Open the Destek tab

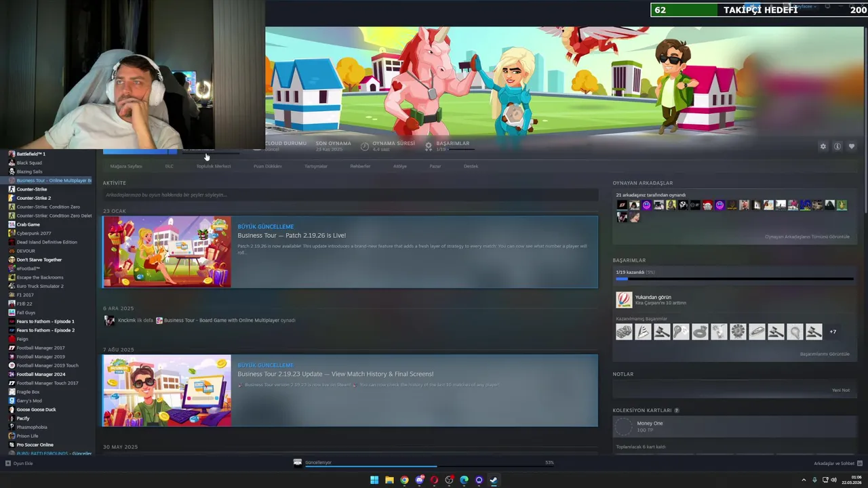pyautogui.click(x=471, y=166)
